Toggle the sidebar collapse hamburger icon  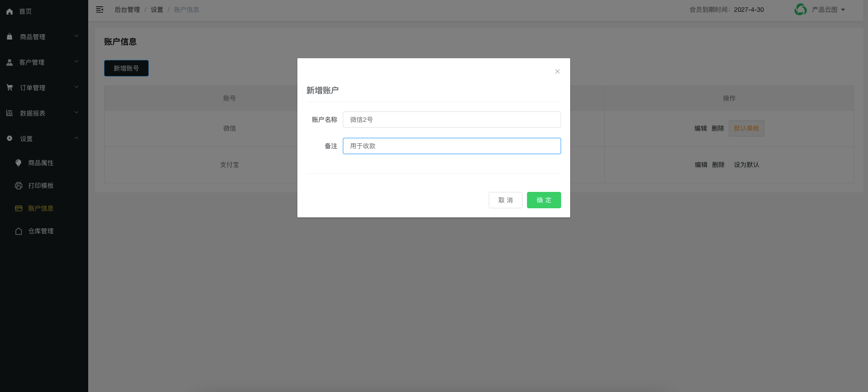click(100, 10)
